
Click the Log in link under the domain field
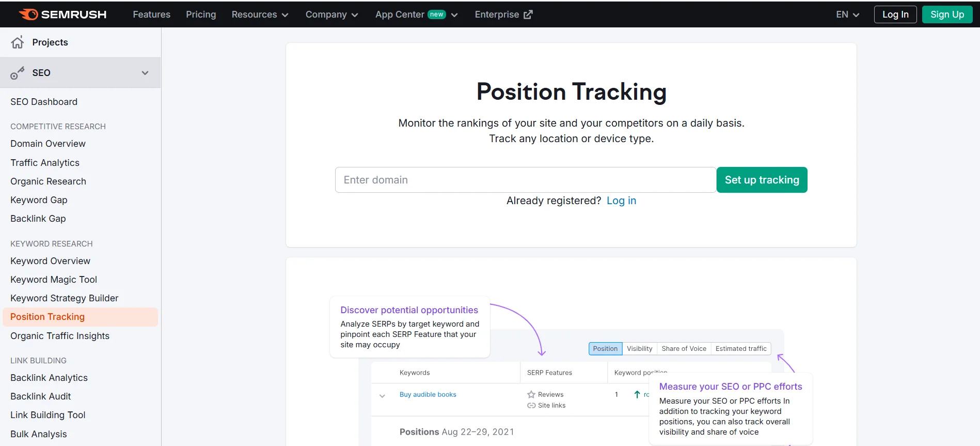point(621,201)
